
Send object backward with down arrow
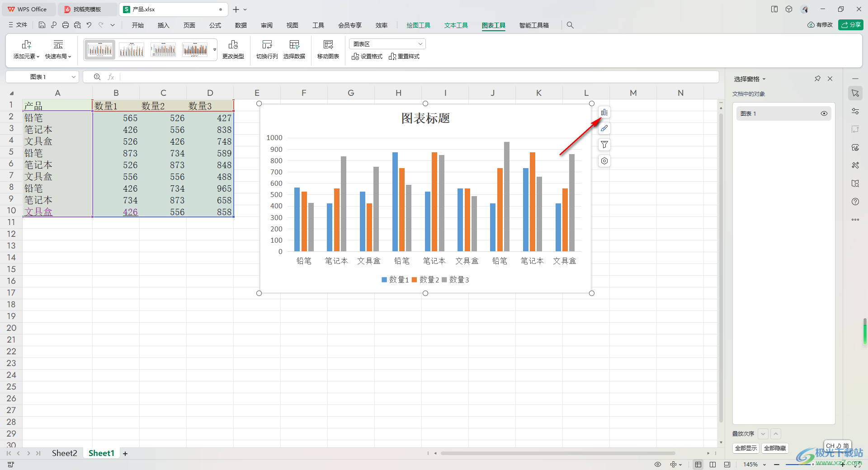pyautogui.click(x=763, y=434)
